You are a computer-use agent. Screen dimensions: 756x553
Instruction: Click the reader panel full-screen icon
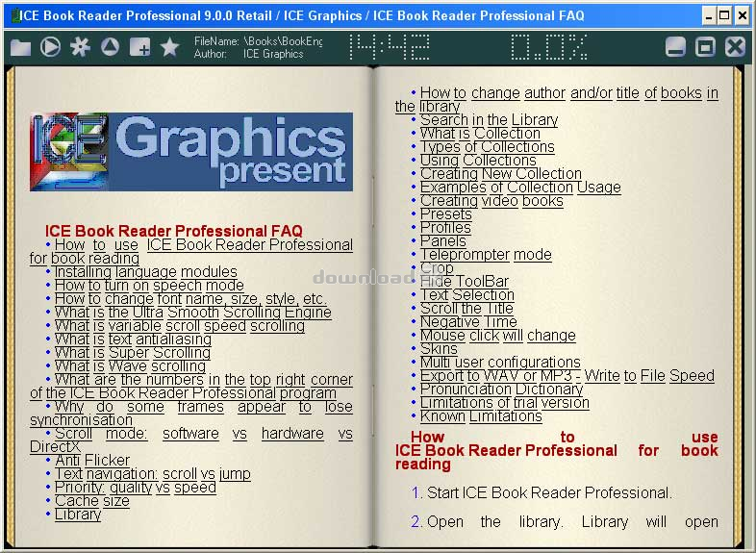(x=705, y=47)
